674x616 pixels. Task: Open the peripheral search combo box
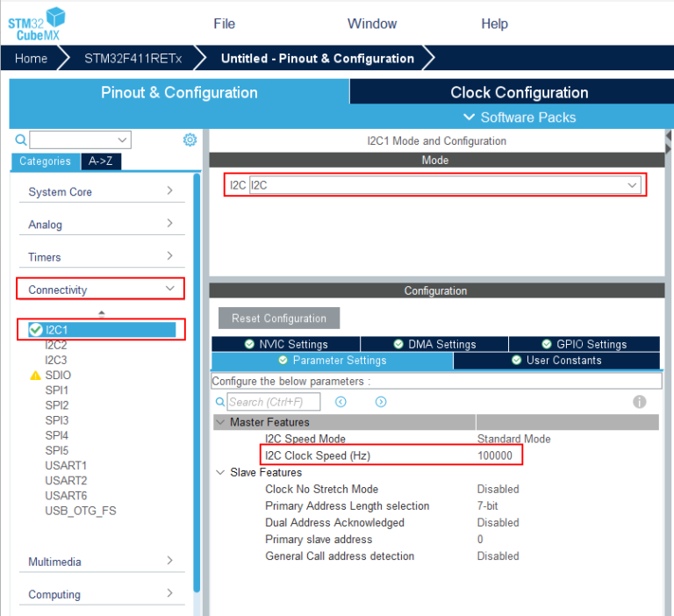[80, 140]
